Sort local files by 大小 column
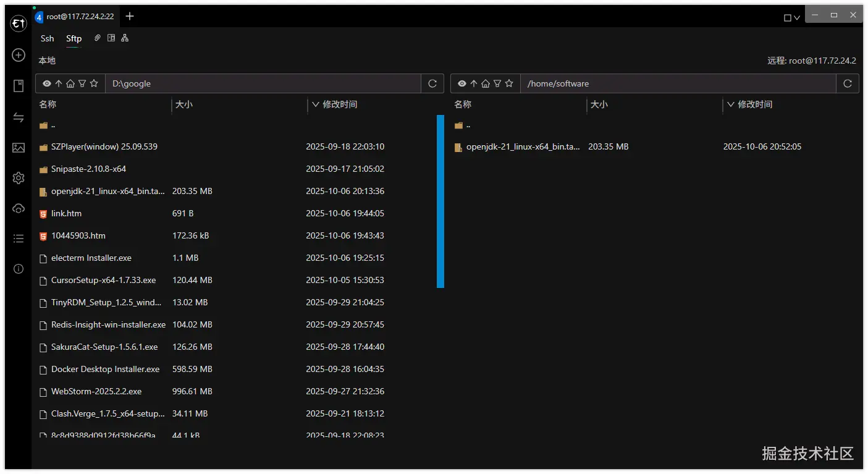This screenshot has width=868, height=474. tap(184, 104)
